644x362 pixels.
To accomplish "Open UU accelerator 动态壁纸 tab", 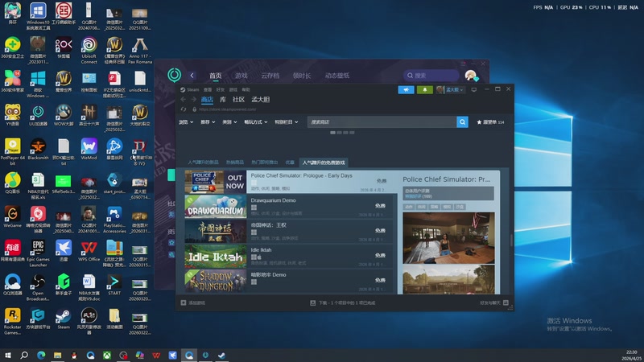I will (336, 76).
